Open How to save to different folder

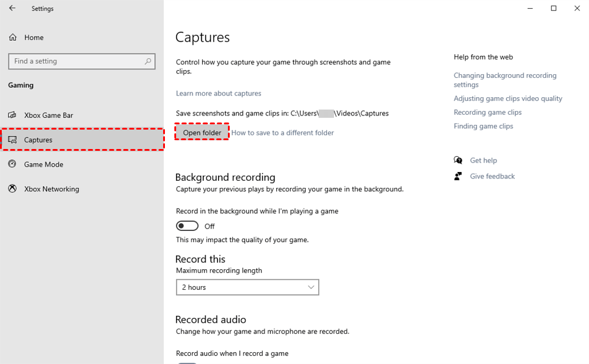coord(282,133)
